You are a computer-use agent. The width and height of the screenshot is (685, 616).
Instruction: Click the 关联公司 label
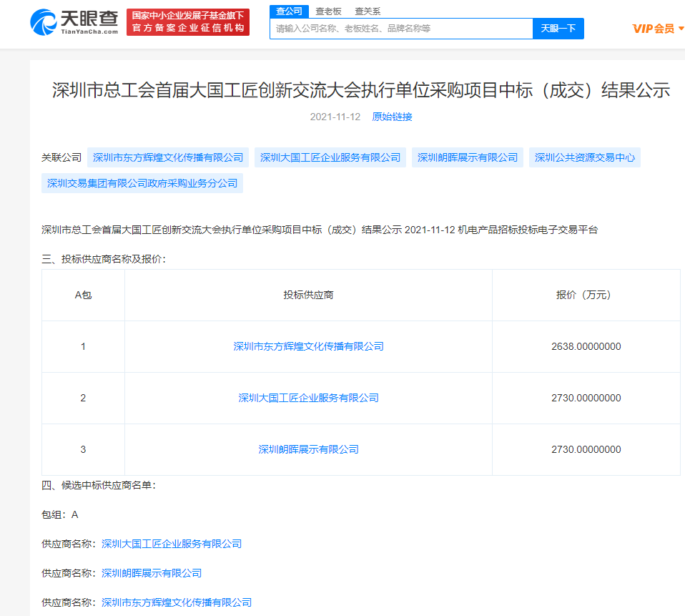61,157
